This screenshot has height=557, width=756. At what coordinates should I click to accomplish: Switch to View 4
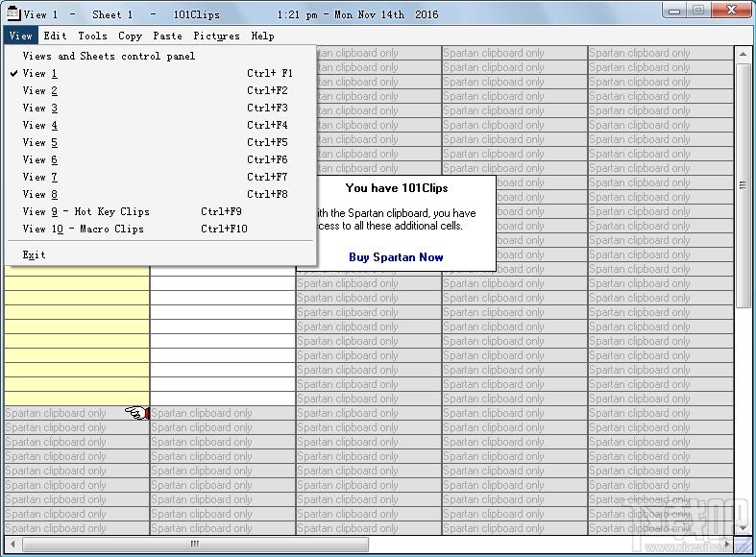160,125
